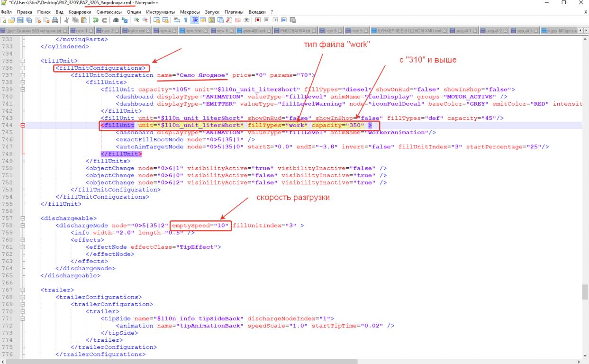Click the Cut scissors toolbar icon

click(x=67, y=20)
